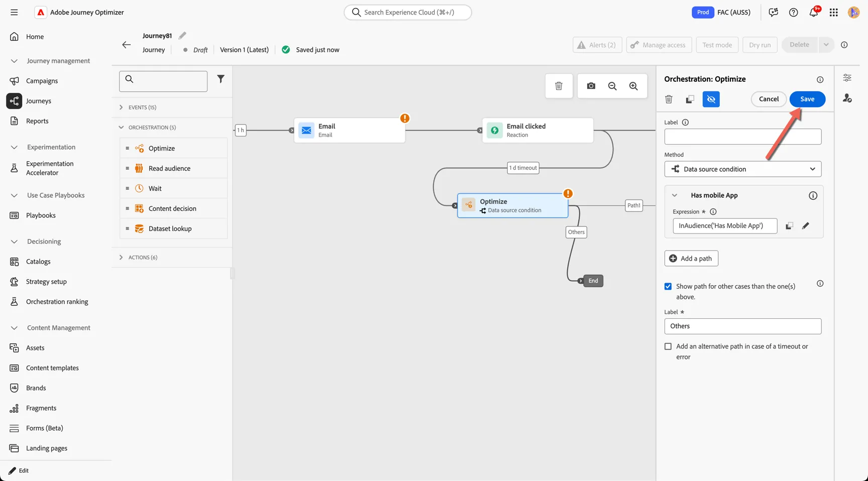
Task: Open journey properties sliders icon on right rail
Action: 847,78
